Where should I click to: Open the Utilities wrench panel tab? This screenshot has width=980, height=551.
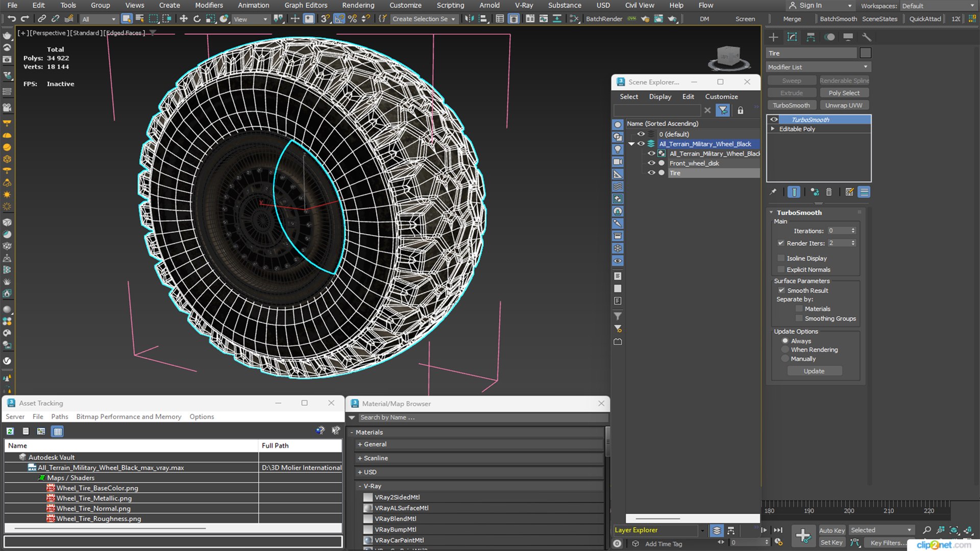866,37
